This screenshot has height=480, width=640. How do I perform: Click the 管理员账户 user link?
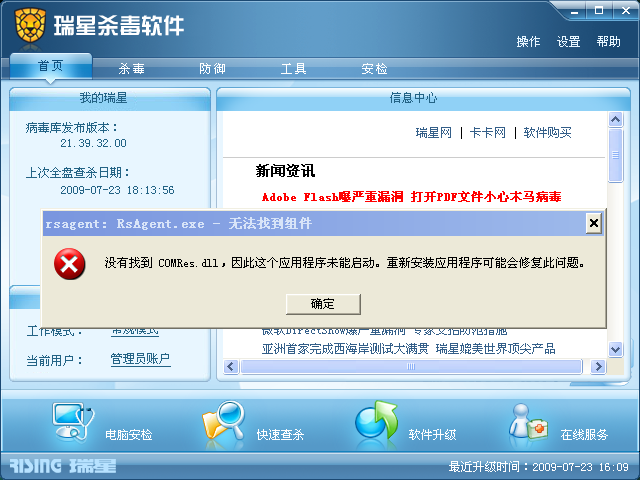point(140,359)
